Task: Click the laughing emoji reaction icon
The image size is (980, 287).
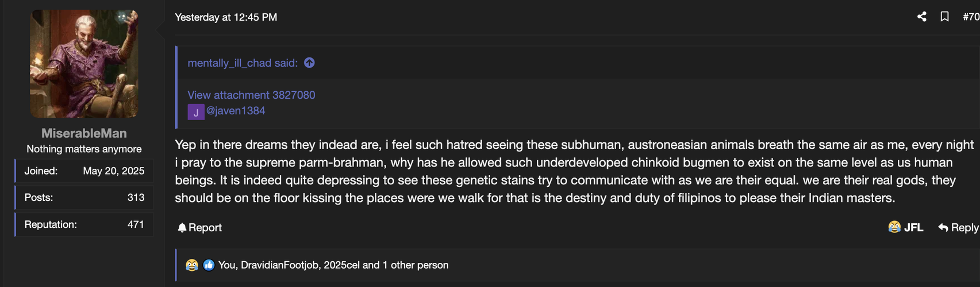Action: point(192,265)
